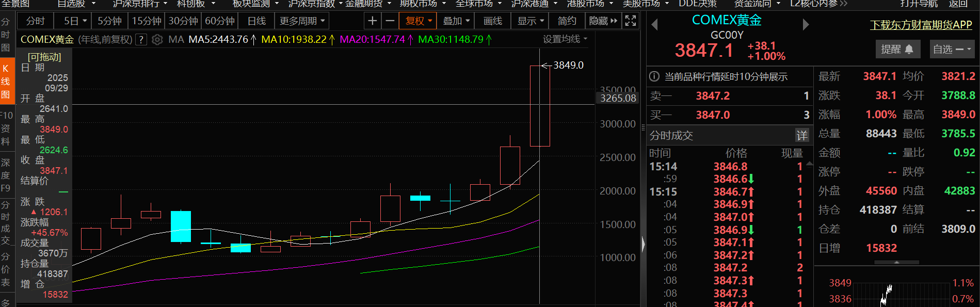Click trade list scrollbar up arrow
The image size is (980, 307).
(809, 164)
